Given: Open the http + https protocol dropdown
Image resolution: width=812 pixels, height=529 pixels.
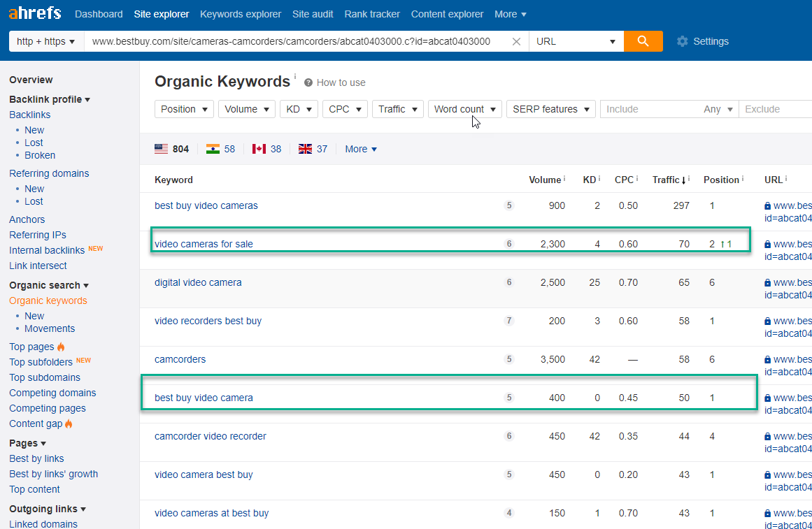Looking at the screenshot, I should pyautogui.click(x=46, y=41).
